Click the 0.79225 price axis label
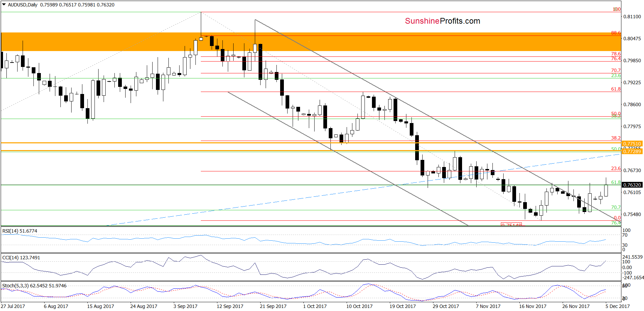The image size is (644, 311). pos(632,82)
